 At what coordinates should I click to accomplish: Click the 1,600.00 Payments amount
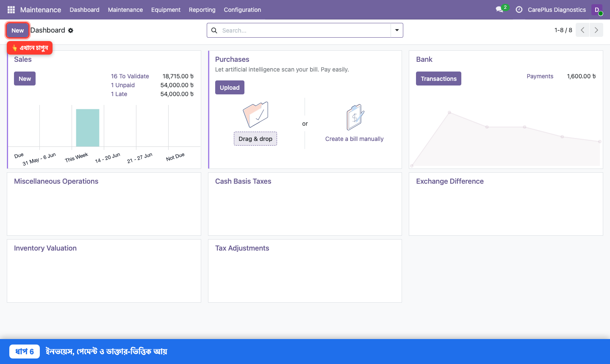click(581, 76)
